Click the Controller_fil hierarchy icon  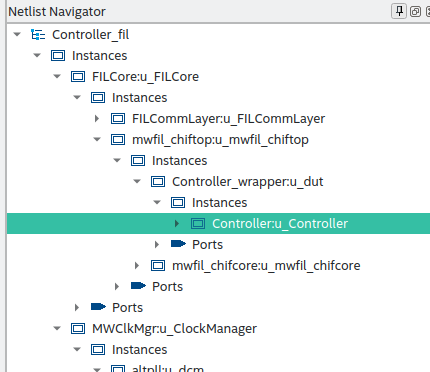[x=38, y=35]
